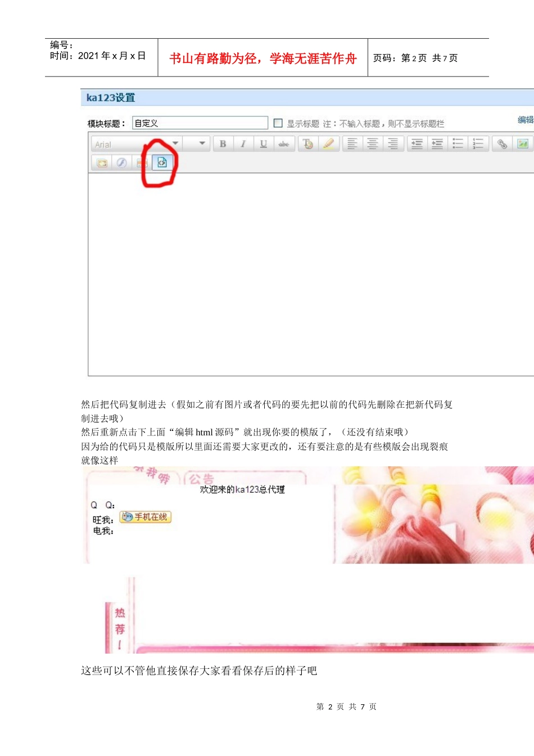
Task: Apply underline formatting
Action: coord(263,144)
